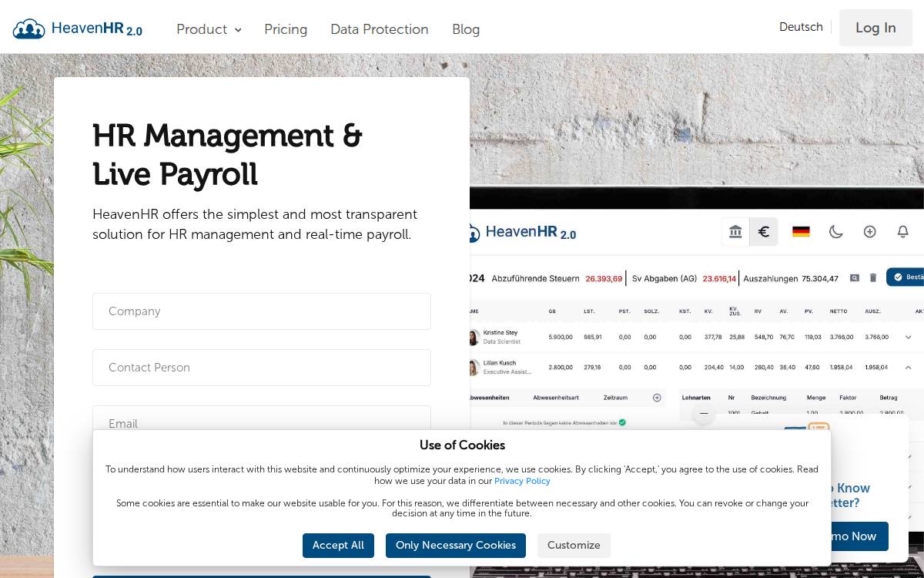The image size is (924, 578).
Task: Click the HeavenHR 2.0 logo in header
Action: tap(78, 29)
